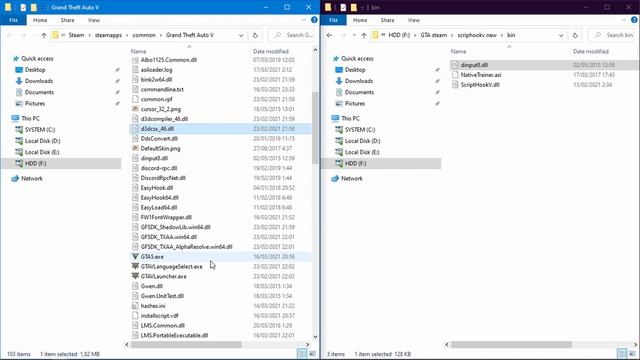Click Desktop icon in left window Quick access

tap(19, 70)
